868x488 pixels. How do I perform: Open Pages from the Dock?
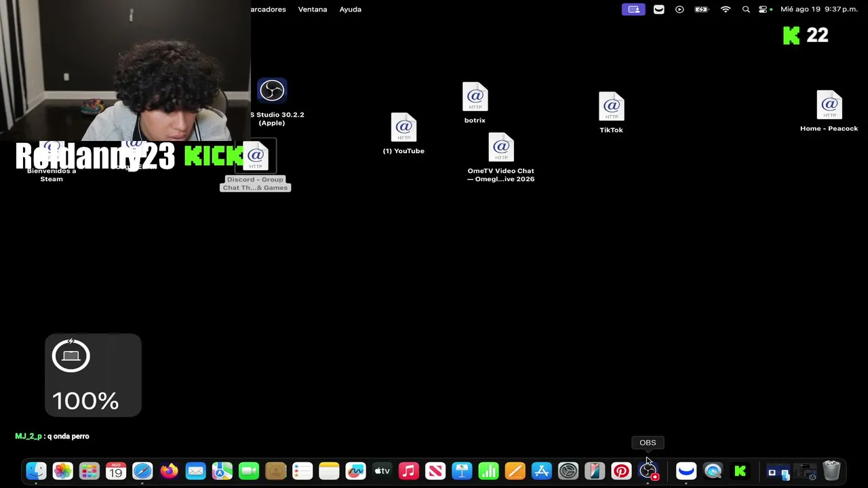click(x=515, y=470)
